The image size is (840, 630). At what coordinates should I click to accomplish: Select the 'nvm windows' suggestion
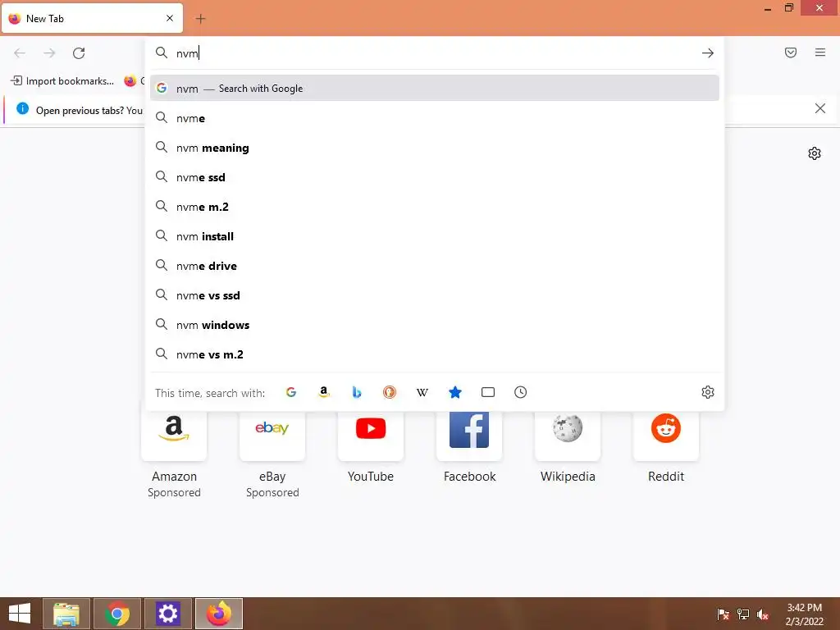point(435,325)
